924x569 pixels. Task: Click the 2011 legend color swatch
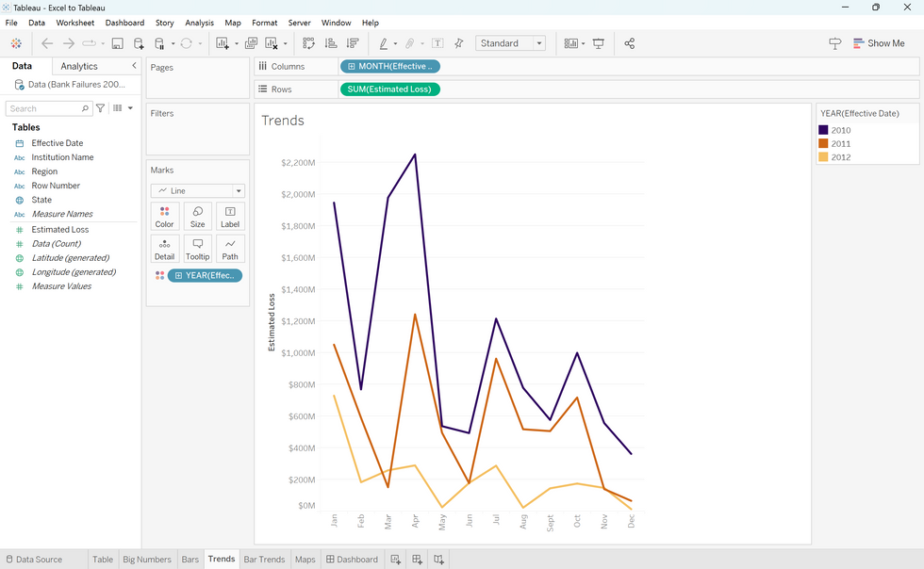point(823,144)
